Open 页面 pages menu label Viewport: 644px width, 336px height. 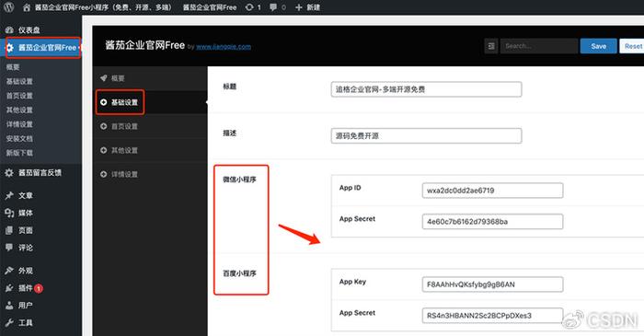coord(26,230)
